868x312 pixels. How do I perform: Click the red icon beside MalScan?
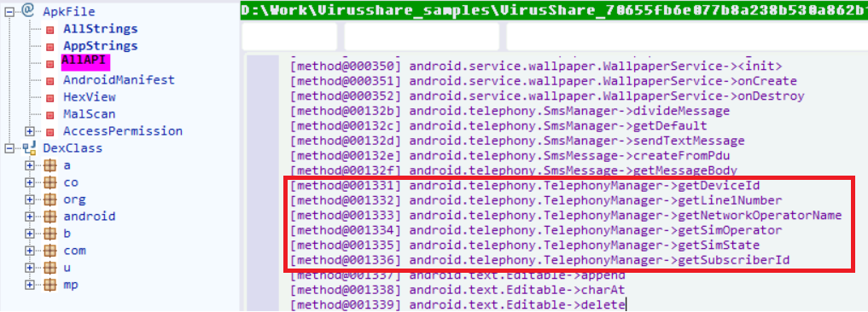click(50, 115)
